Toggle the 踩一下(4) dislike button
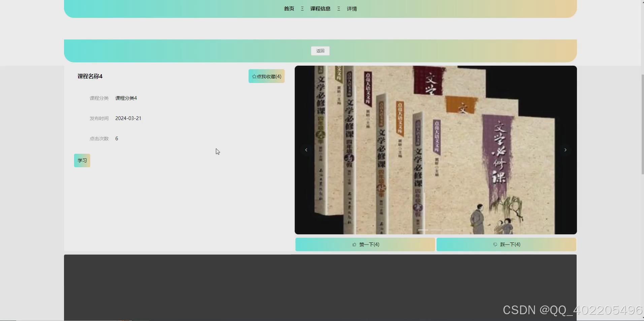Image resolution: width=644 pixels, height=321 pixels. (506, 244)
